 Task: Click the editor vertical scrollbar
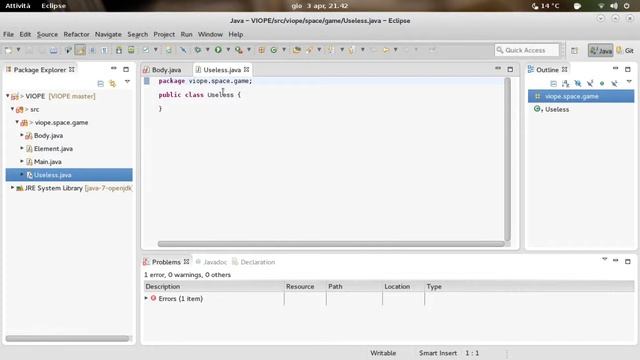pos(507,159)
